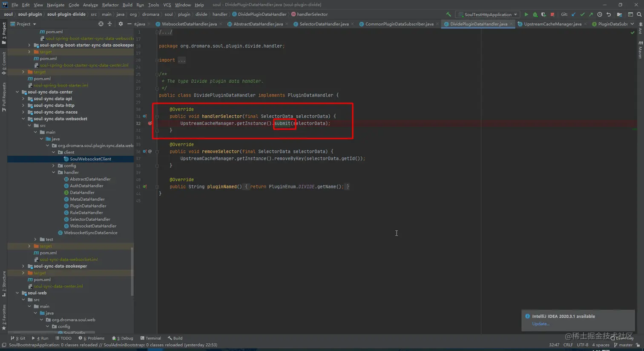
Task: Run with coverage from the toolbar
Action: [x=543, y=14]
